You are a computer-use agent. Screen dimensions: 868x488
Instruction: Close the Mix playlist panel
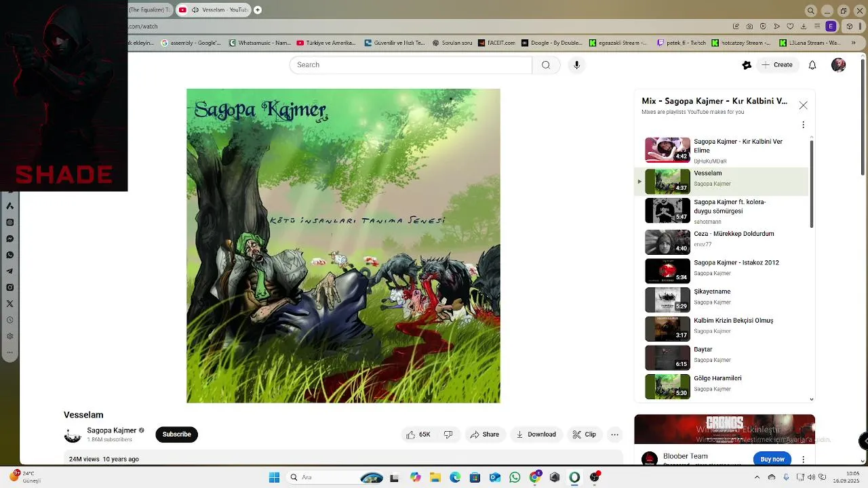803,105
